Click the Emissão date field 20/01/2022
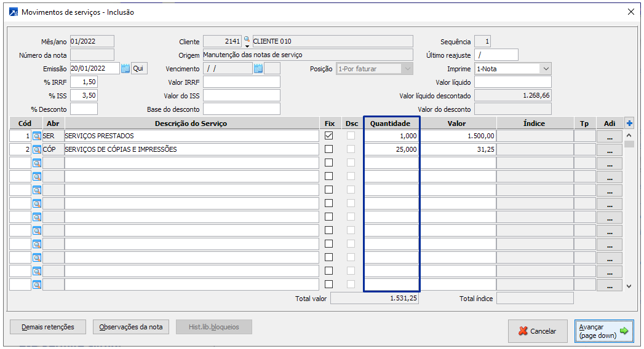 pyautogui.click(x=95, y=68)
